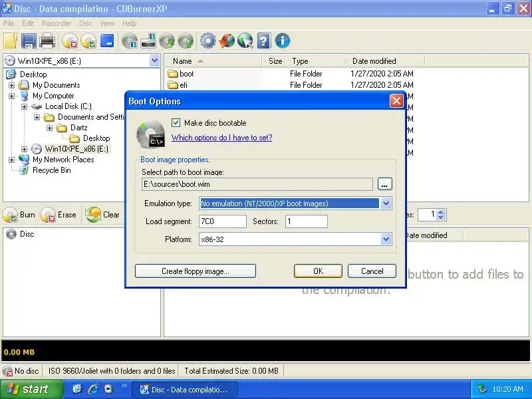Click the Load segment field
Screen dimensions: 532x399
(x=223, y=221)
